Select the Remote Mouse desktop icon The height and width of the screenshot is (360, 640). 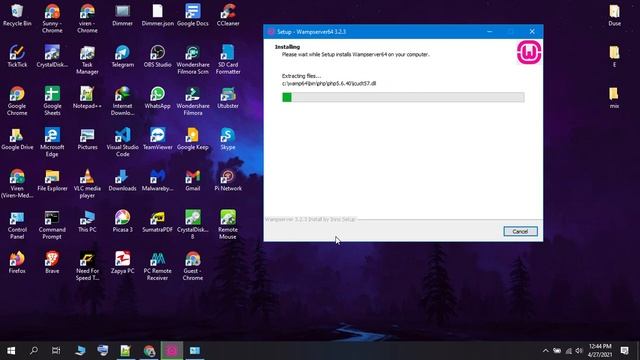click(228, 225)
